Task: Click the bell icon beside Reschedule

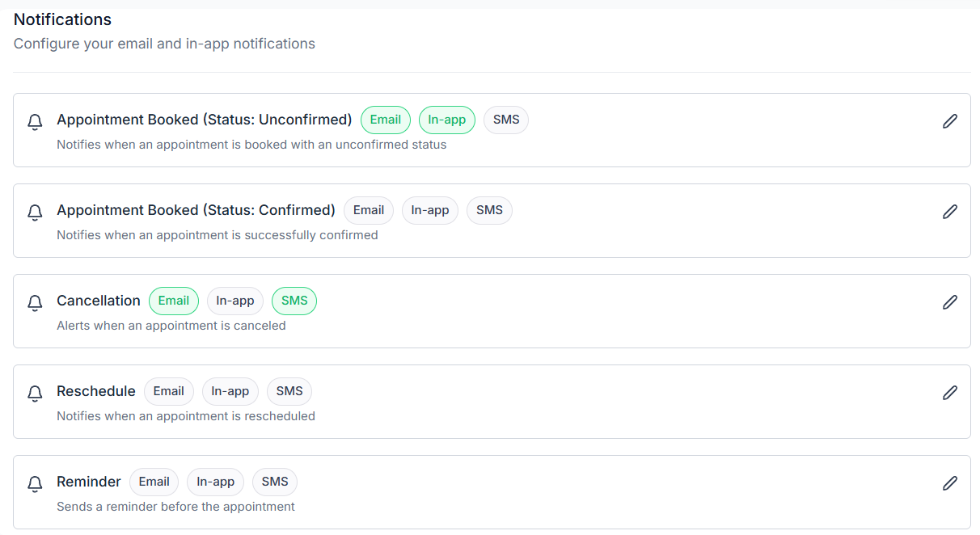Action: click(35, 394)
